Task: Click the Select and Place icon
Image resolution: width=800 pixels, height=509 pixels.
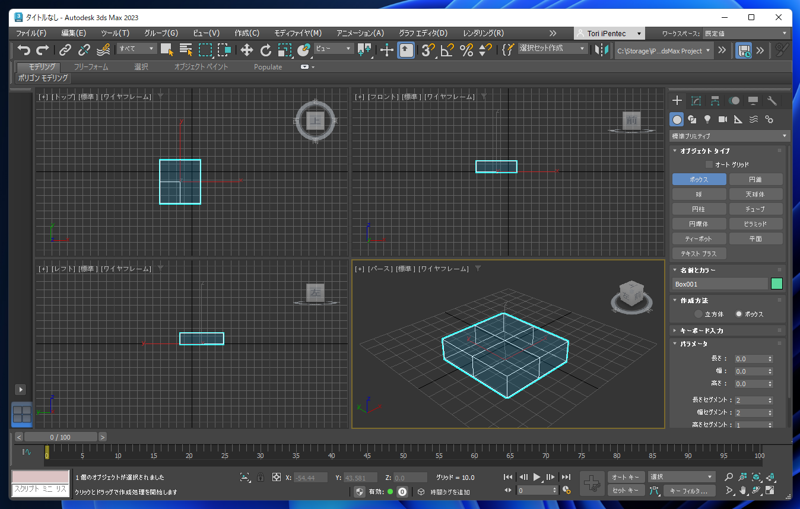Action: pyautogui.click(x=304, y=50)
